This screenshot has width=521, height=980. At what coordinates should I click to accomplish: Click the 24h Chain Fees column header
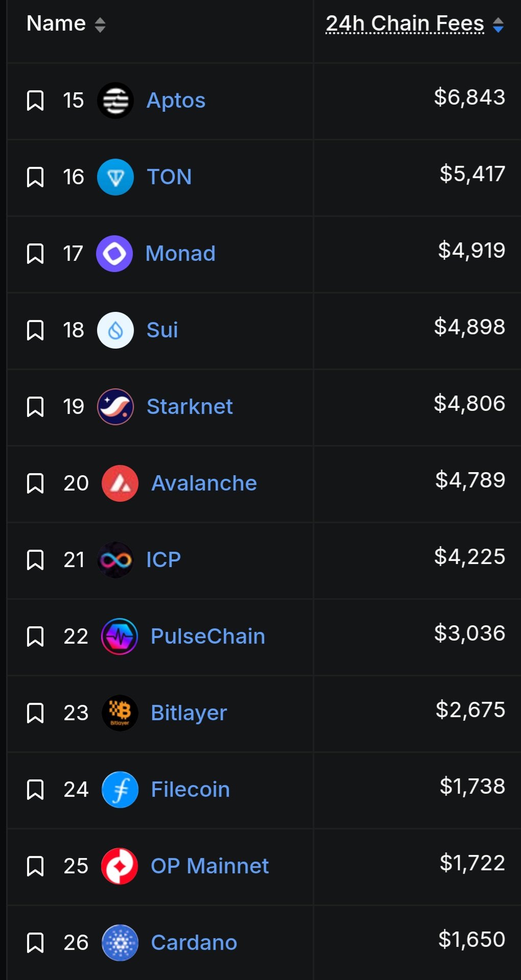(405, 23)
